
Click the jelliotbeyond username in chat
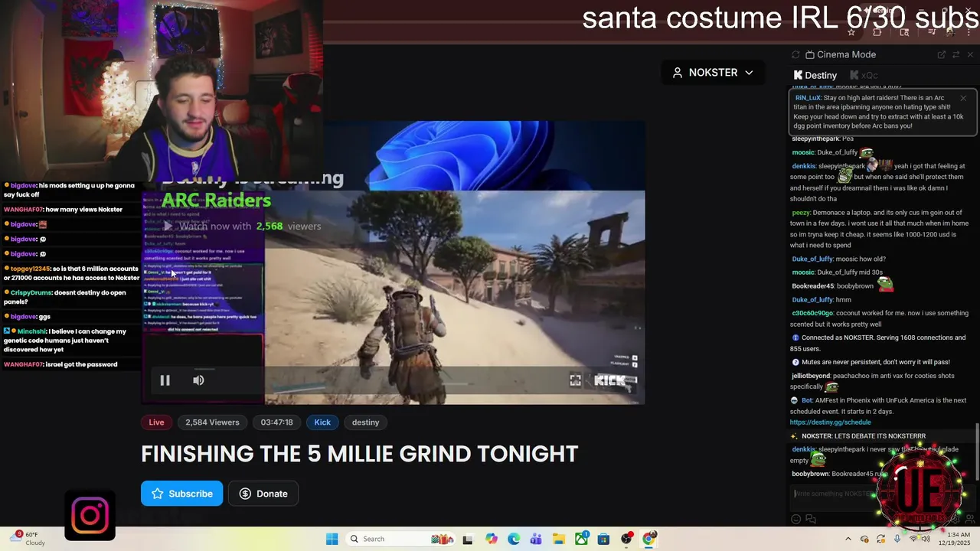click(x=811, y=376)
